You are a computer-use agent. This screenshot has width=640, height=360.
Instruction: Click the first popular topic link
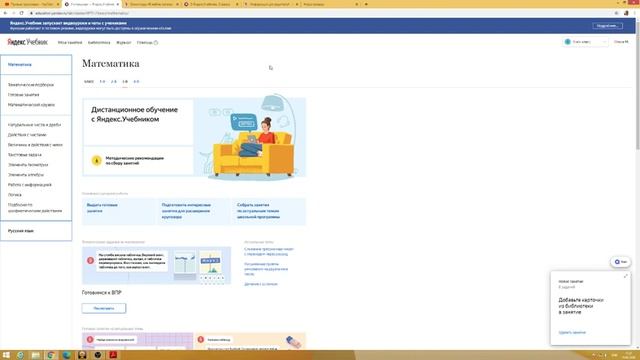[269, 251]
